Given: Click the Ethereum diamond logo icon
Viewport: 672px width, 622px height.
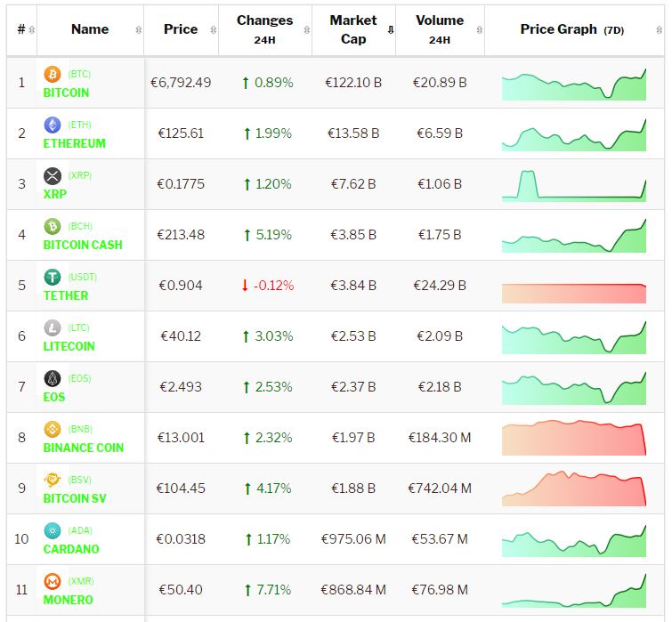Looking at the screenshot, I should (52, 125).
